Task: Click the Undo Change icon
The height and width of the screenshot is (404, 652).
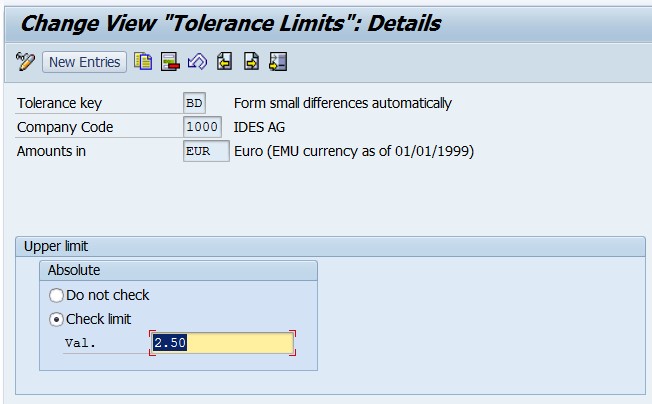Action: click(x=197, y=62)
